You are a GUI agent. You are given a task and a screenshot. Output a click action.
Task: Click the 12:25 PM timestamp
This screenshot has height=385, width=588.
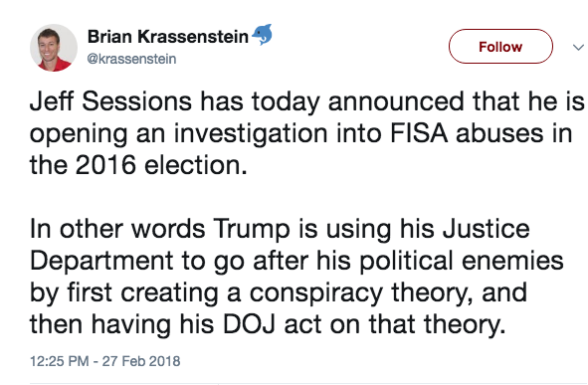coord(60,361)
